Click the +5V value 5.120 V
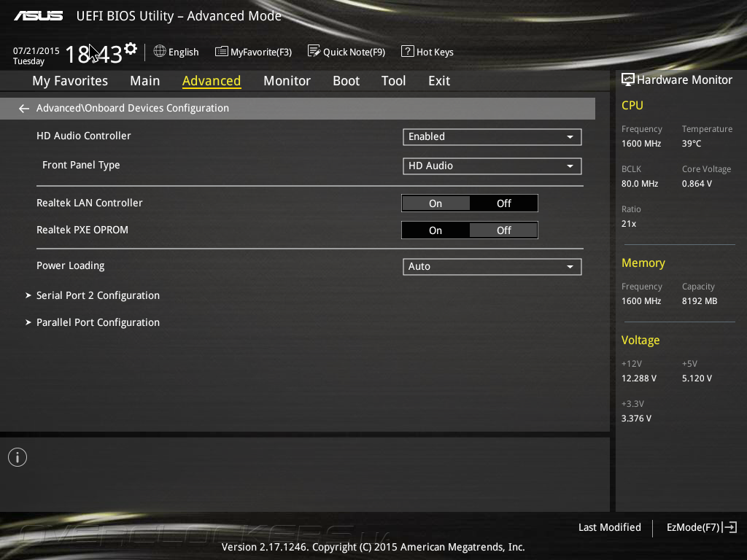The height and width of the screenshot is (560, 747). 697,378
